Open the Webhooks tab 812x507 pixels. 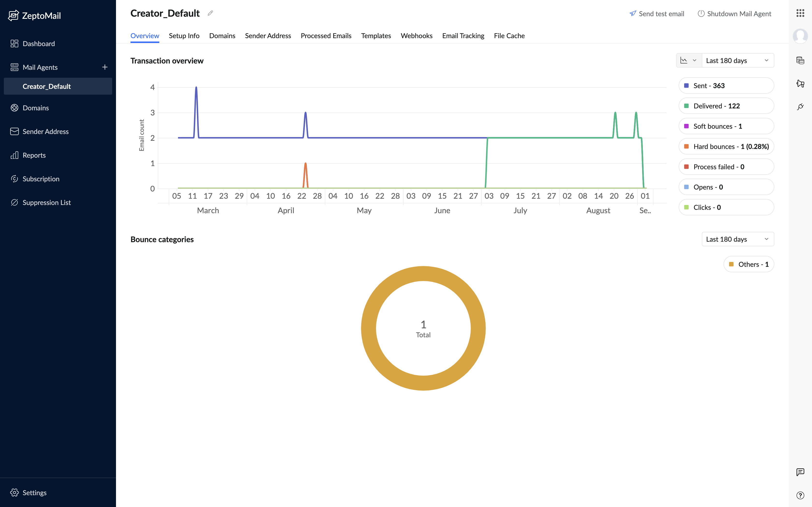coord(416,35)
